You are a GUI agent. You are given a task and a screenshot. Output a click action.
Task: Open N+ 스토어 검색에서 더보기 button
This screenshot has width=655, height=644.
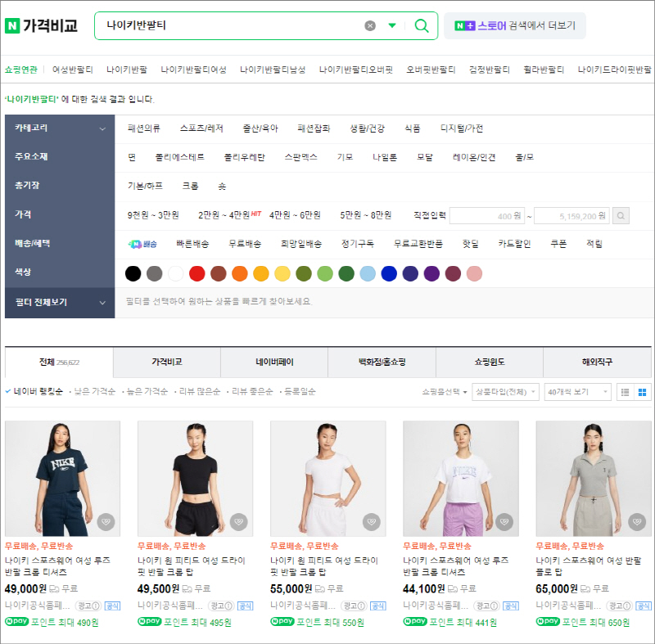click(x=515, y=26)
